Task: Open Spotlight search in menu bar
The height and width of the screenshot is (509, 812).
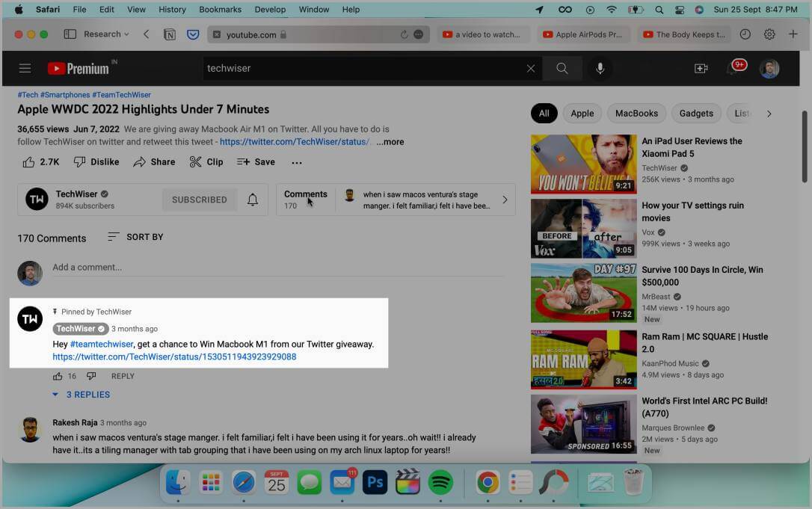Action: pos(659,10)
